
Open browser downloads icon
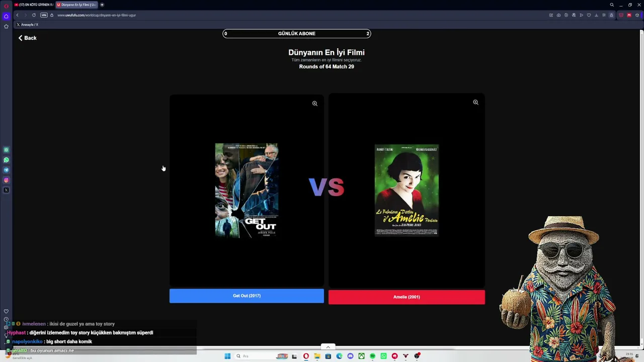[x=596, y=15]
